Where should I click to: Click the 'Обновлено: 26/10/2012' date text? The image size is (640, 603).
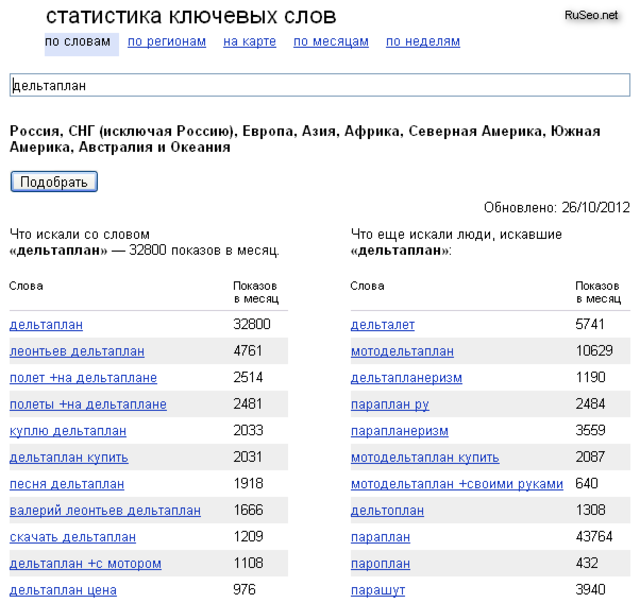point(557,208)
